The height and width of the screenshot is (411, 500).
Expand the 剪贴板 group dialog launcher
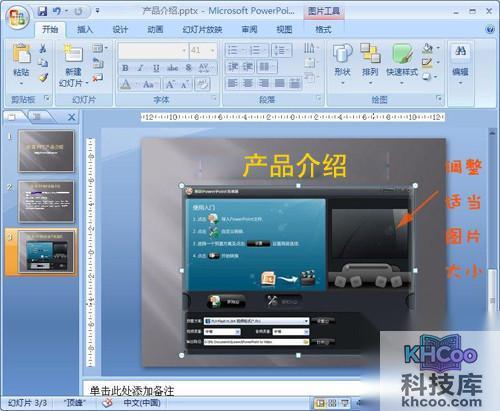pyautogui.click(x=47, y=99)
